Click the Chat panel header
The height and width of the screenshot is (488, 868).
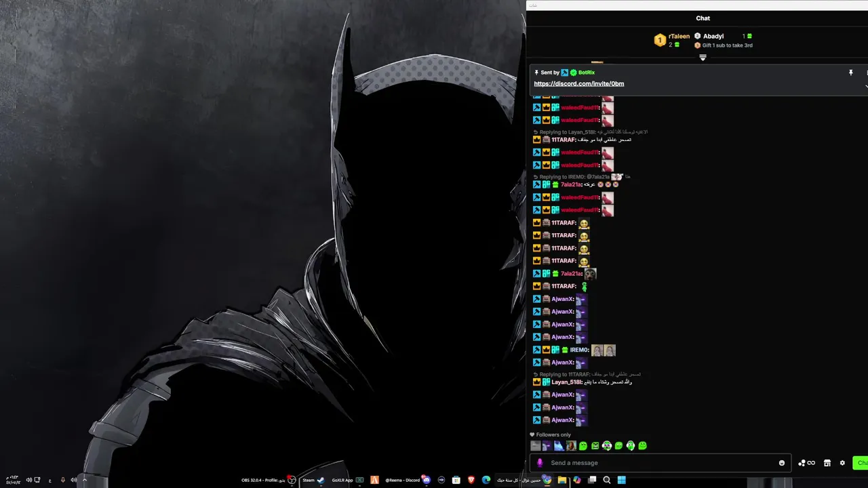click(703, 18)
